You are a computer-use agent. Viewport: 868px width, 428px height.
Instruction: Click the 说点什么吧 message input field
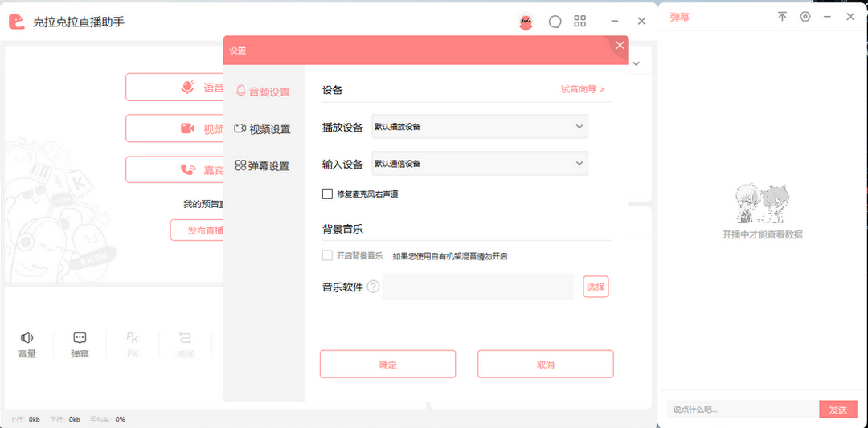(x=741, y=410)
